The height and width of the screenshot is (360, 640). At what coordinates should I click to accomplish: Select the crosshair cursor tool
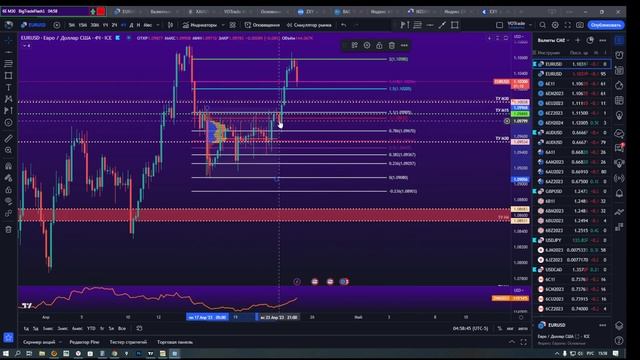click(x=8, y=40)
